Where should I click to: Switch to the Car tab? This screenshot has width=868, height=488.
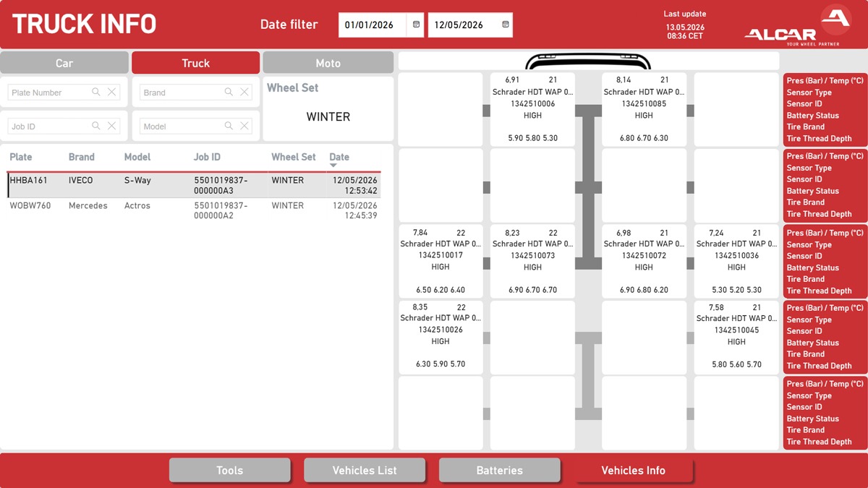pos(64,63)
